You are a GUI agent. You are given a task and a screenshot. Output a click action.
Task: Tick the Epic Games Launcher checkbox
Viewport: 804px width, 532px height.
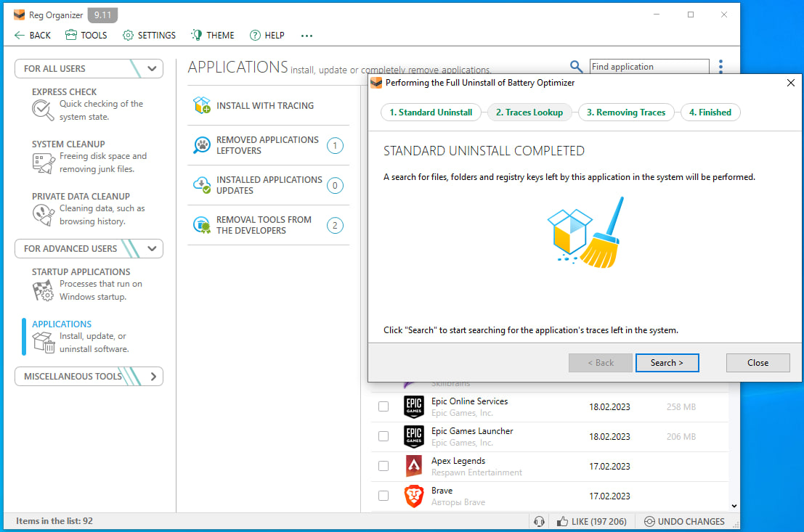[x=383, y=436]
